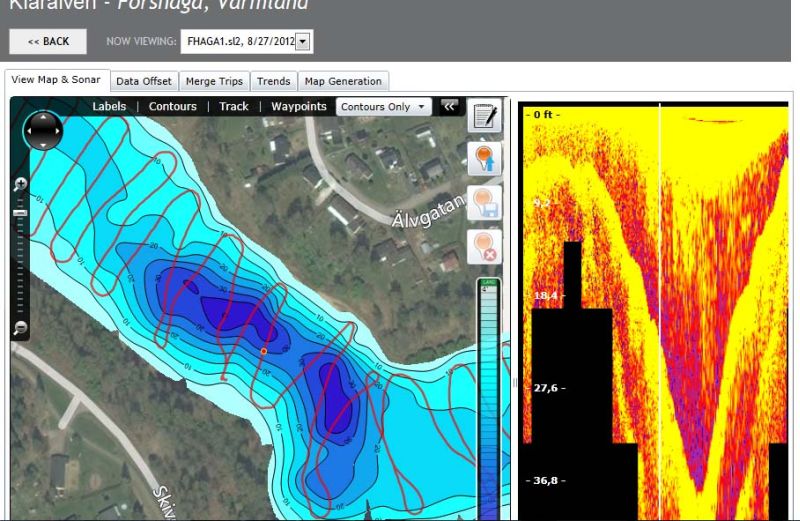Click the << BACK button

pos(48,41)
